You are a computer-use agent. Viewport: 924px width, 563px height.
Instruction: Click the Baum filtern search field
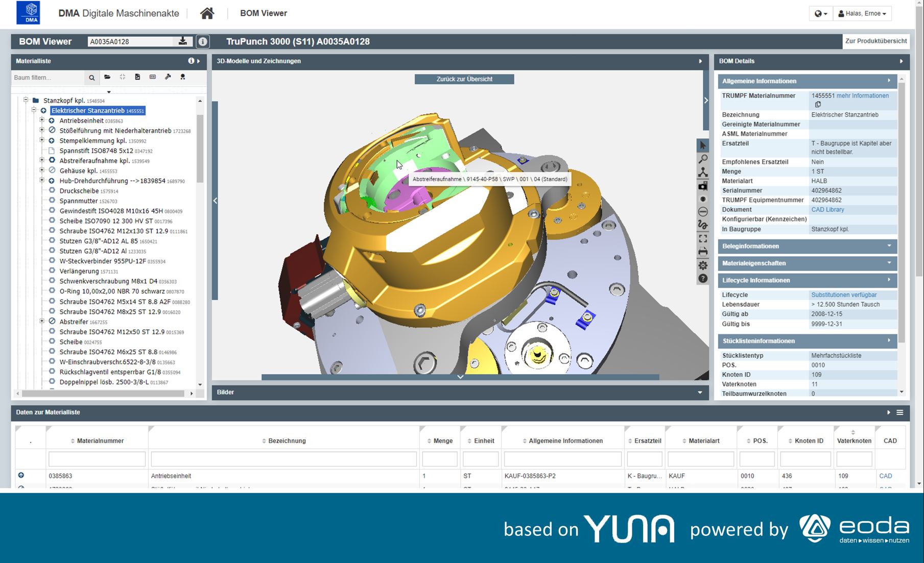coord(48,78)
